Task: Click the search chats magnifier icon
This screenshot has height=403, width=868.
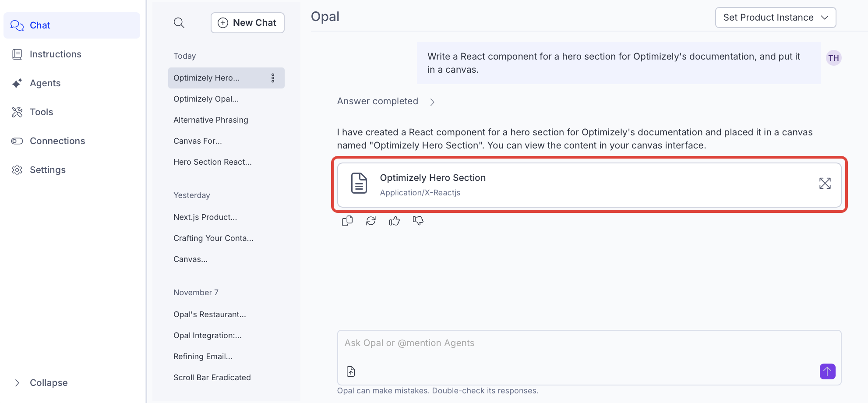Action: 179,23
